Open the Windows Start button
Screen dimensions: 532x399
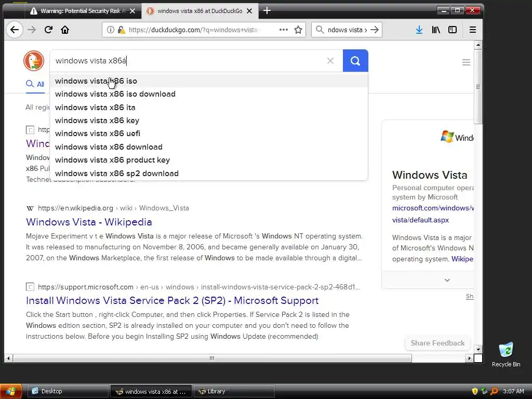pos(11,392)
